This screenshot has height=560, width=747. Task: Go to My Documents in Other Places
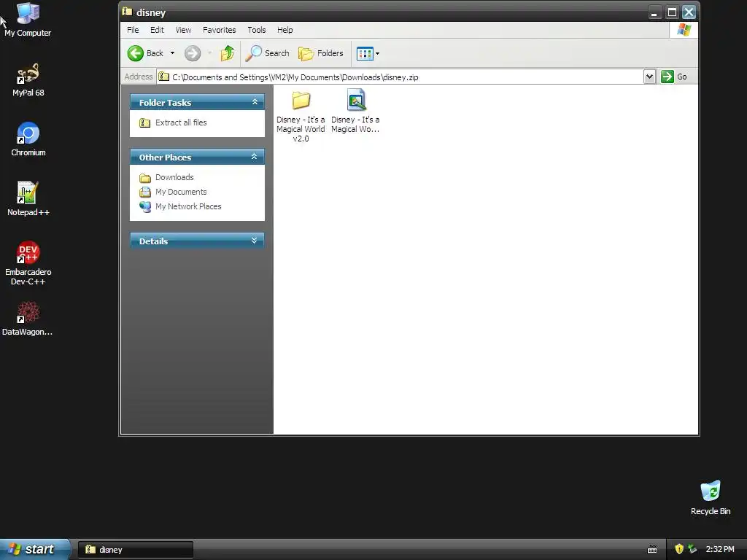click(x=174, y=192)
